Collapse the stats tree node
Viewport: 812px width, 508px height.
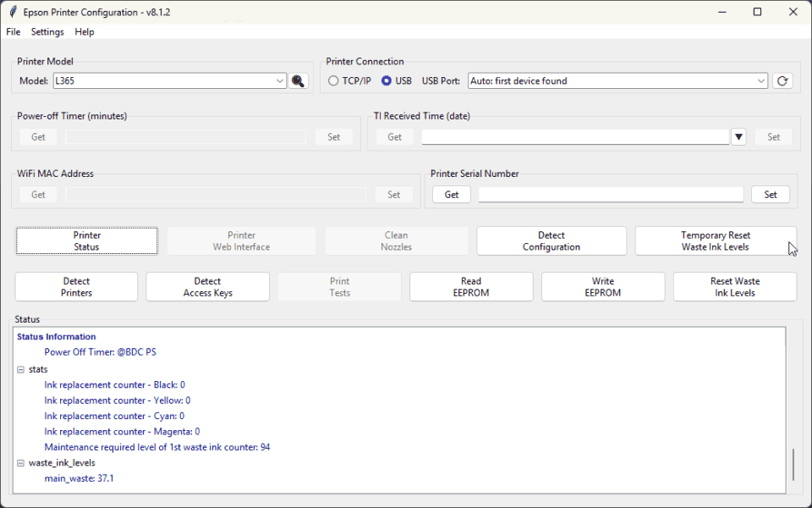[20, 370]
